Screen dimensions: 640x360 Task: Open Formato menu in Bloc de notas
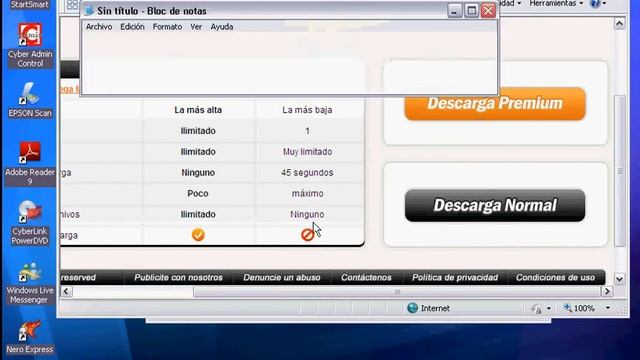click(167, 27)
